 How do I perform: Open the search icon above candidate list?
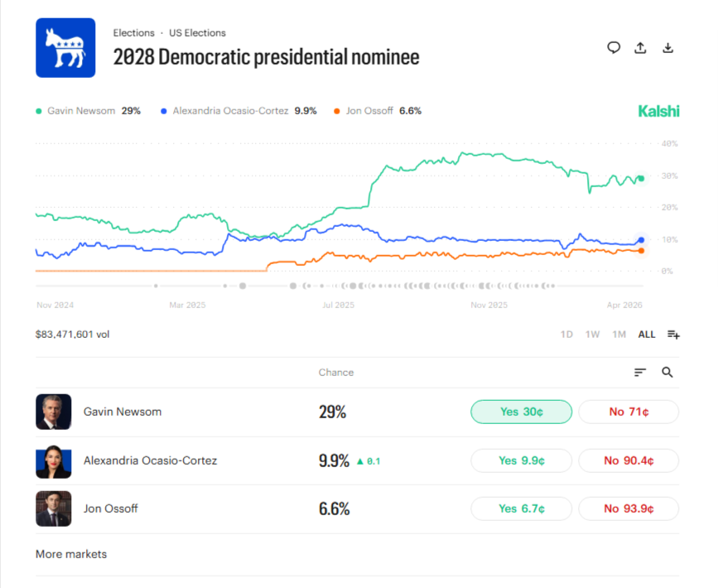pyautogui.click(x=667, y=373)
